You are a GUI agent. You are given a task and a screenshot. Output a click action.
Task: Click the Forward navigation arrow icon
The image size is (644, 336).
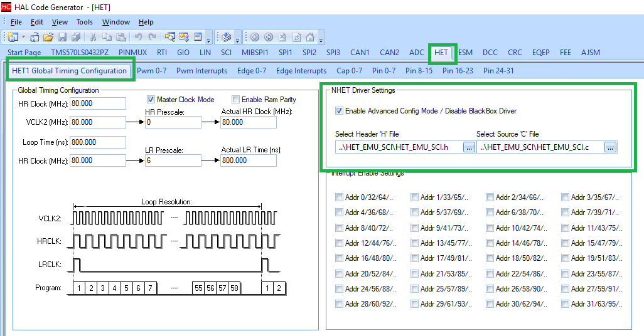pyautogui.click(x=269, y=38)
